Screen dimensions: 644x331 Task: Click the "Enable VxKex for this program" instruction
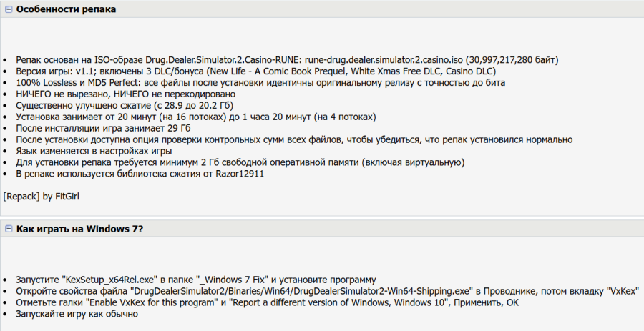152,302
